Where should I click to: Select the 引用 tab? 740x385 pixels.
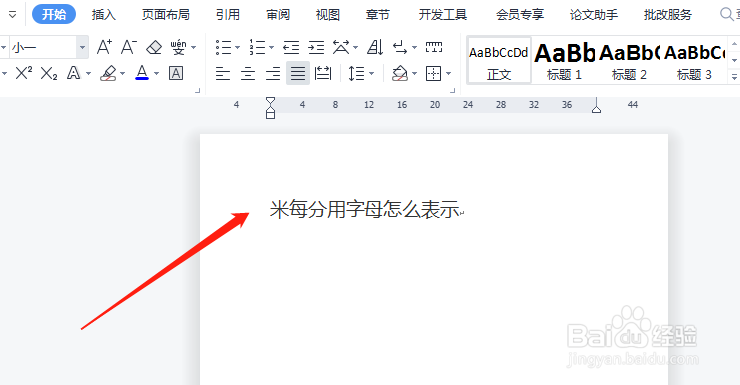click(228, 15)
